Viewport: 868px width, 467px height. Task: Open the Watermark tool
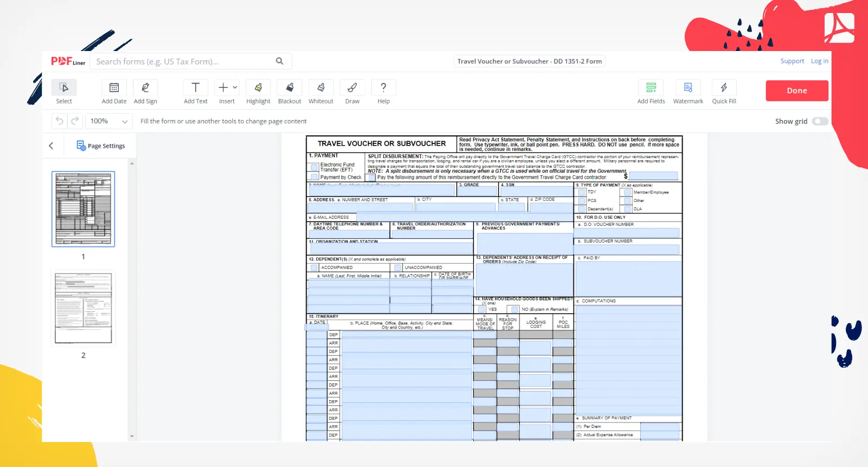click(x=688, y=88)
